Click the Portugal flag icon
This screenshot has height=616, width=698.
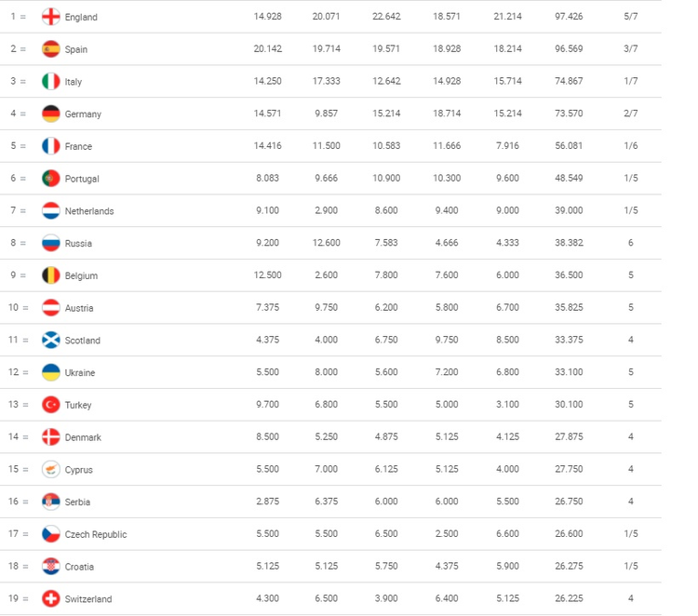pyautogui.click(x=51, y=179)
